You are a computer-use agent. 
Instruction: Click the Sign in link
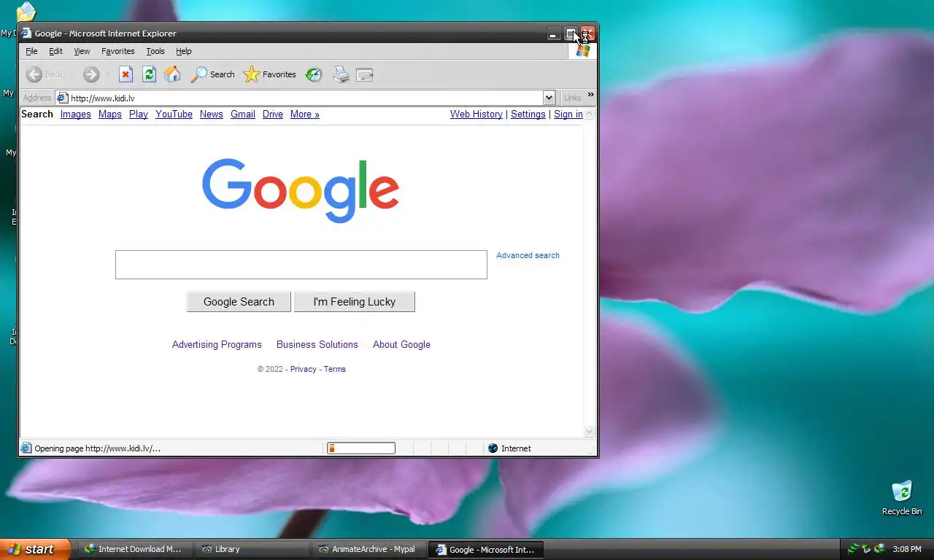pyautogui.click(x=568, y=114)
